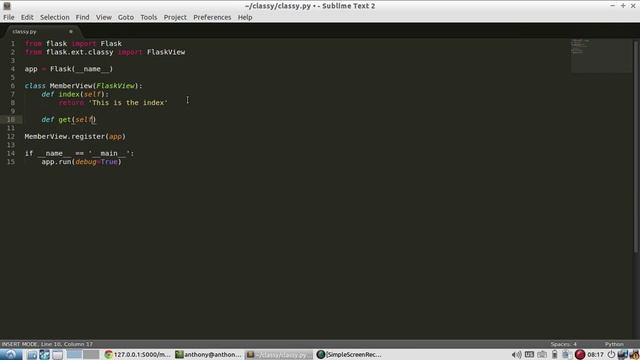Place cursor on 'This is the index' string
Viewport: 640px width, 360px height.
tap(128, 102)
